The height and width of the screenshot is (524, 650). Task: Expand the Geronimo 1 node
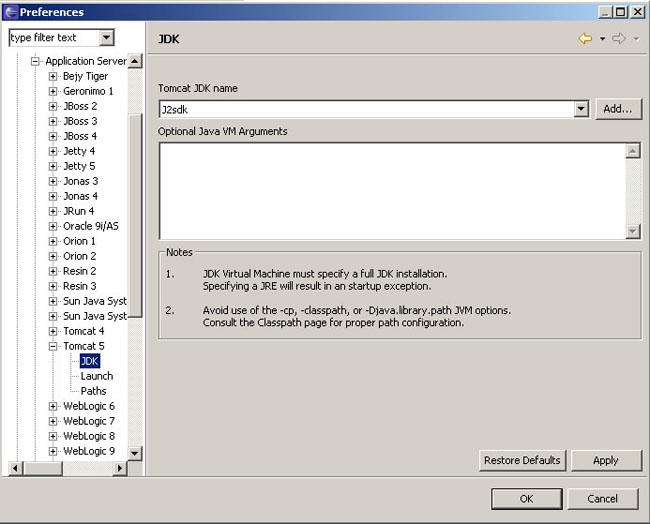point(53,91)
